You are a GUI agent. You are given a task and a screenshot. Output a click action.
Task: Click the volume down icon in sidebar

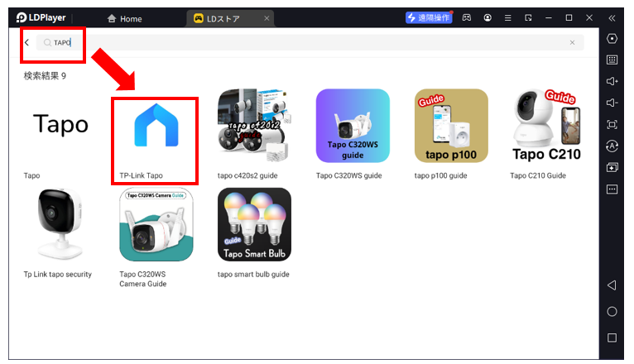point(612,103)
